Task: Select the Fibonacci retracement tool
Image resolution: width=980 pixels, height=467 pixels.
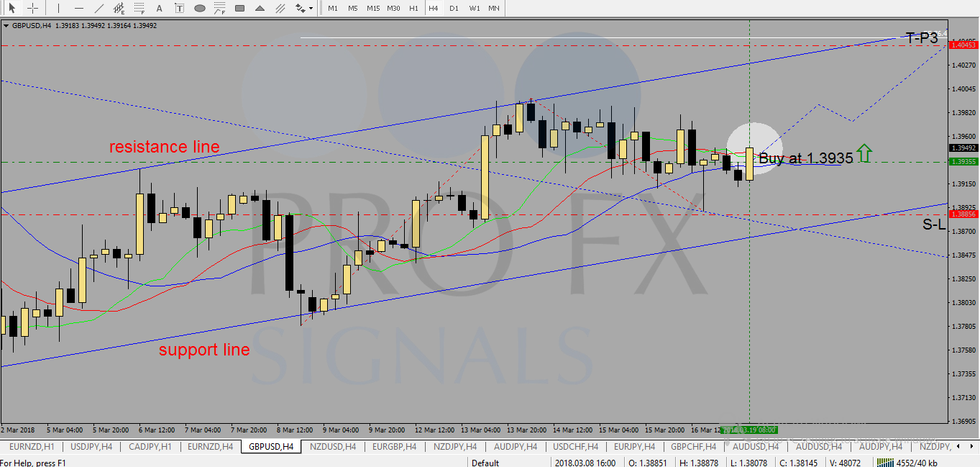Action: coord(139,8)
